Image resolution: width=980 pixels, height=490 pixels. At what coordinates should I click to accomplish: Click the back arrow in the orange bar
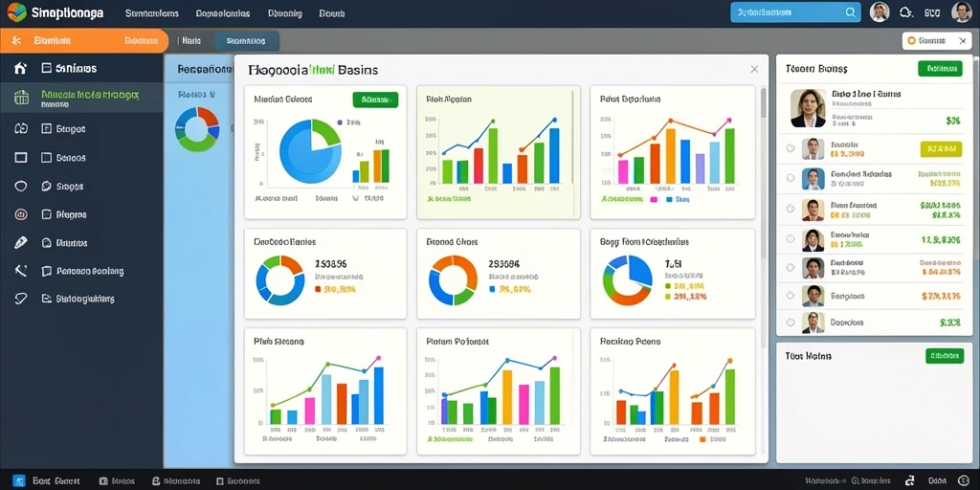[17, 40]
